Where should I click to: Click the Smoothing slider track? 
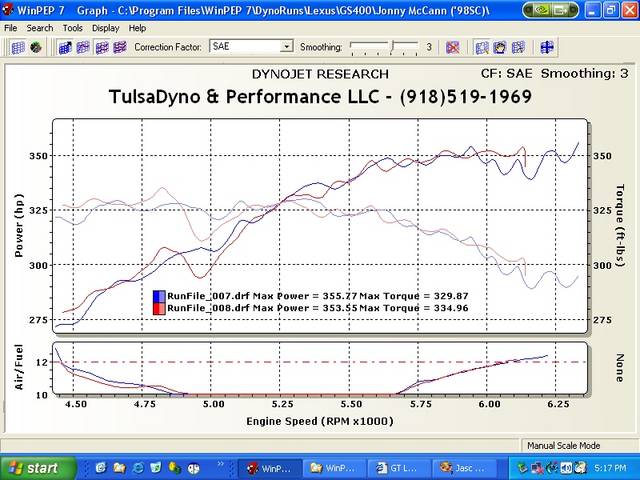[385, 47]
